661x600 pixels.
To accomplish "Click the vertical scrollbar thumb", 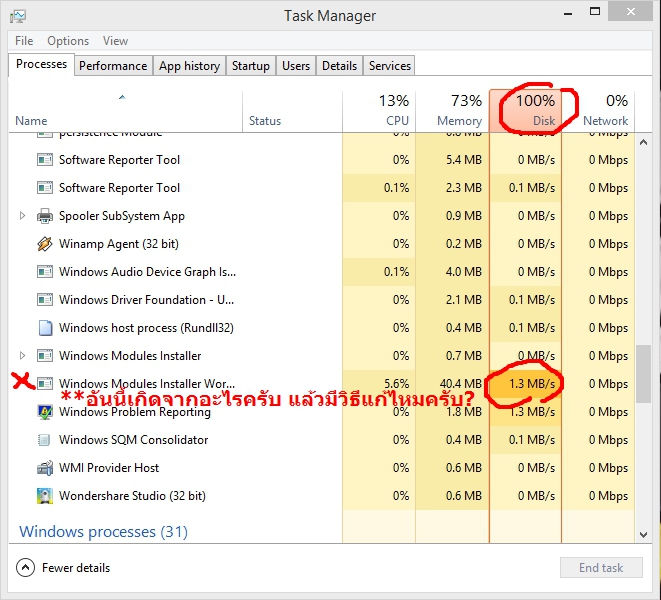I will 643,374.
